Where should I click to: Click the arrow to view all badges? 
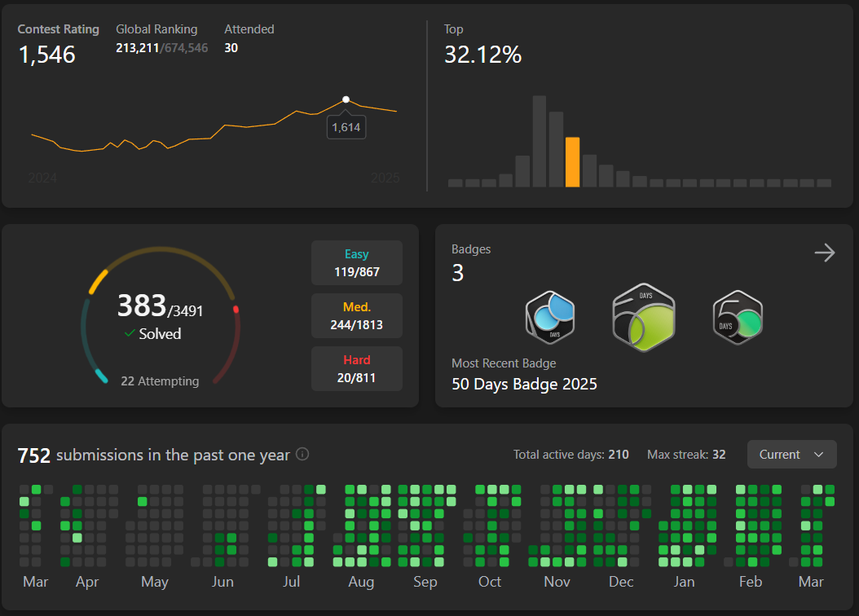click(x=825, y=253)
